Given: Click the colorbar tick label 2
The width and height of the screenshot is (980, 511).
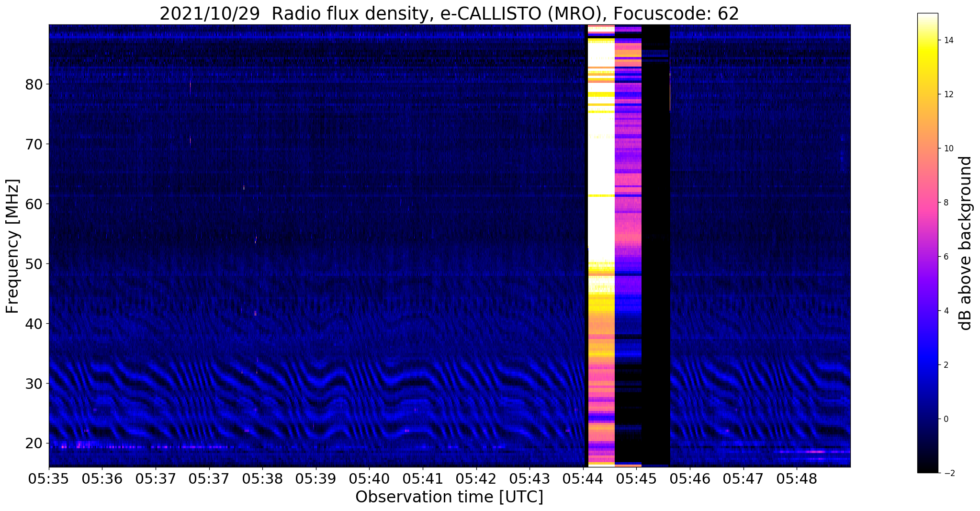Looking at the screenshot, I should pos(946,365).
